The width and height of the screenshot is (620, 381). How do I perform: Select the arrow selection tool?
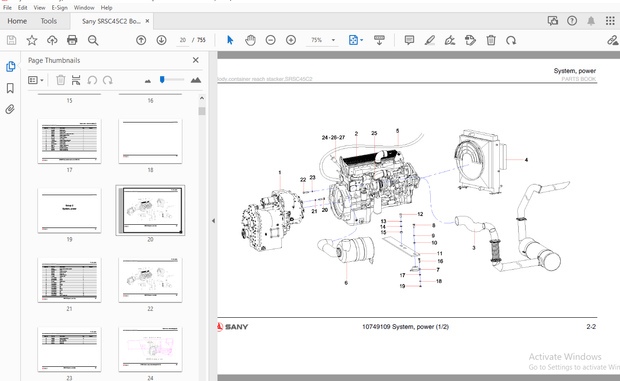click(230, 40)
